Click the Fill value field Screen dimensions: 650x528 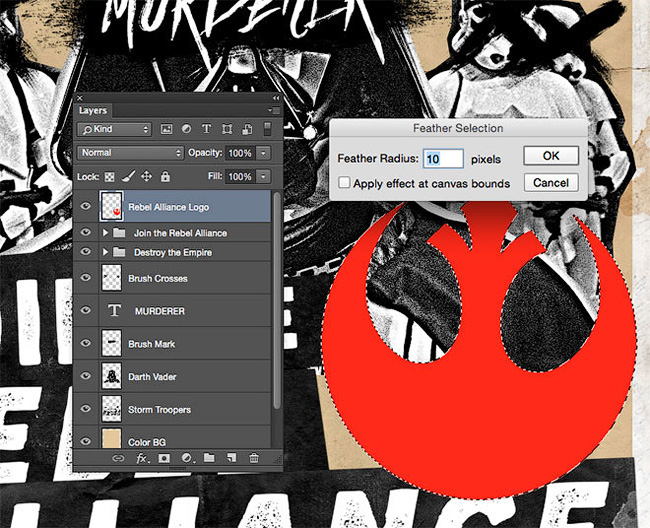point(240,177)
